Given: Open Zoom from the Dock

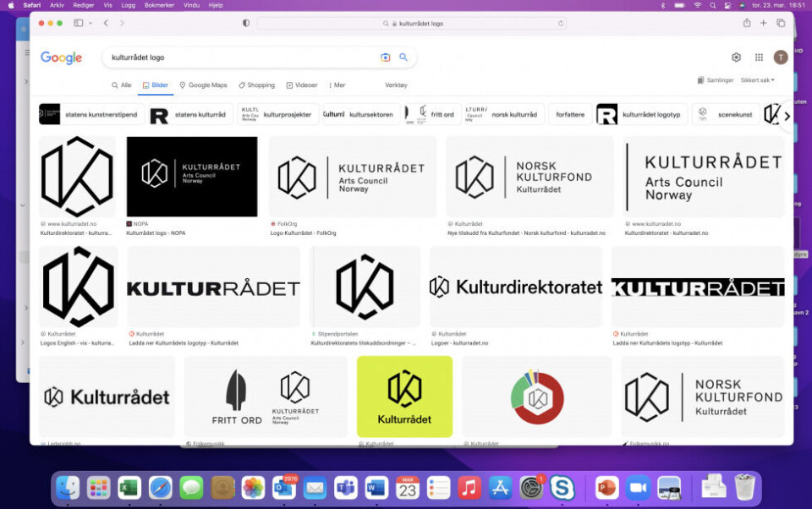Looking at the screenshot, I should click(x=638, y=488).
